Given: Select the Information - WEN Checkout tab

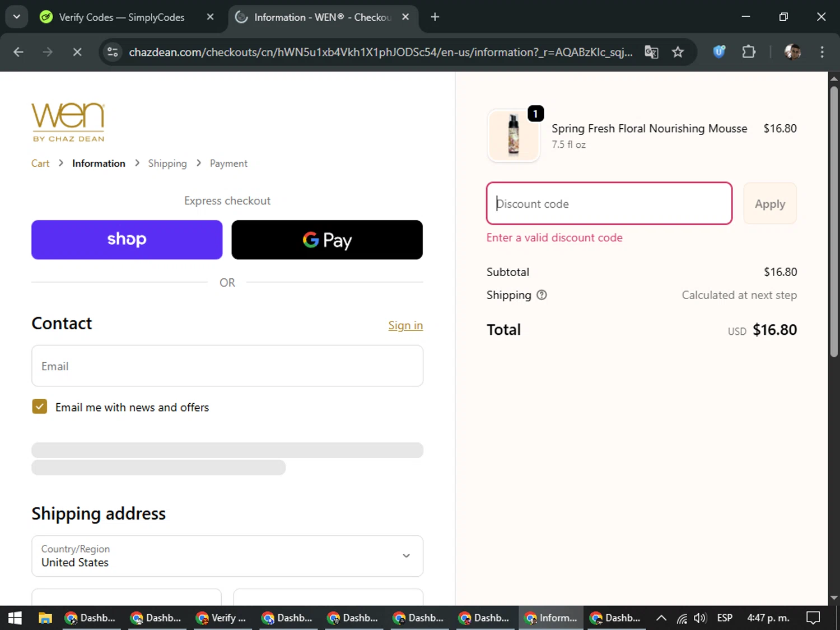Looking at the screenshot, I should point(323,17).
